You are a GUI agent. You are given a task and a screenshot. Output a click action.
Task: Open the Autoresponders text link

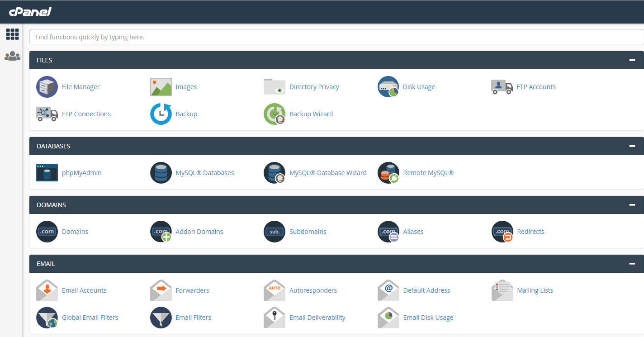313,290
